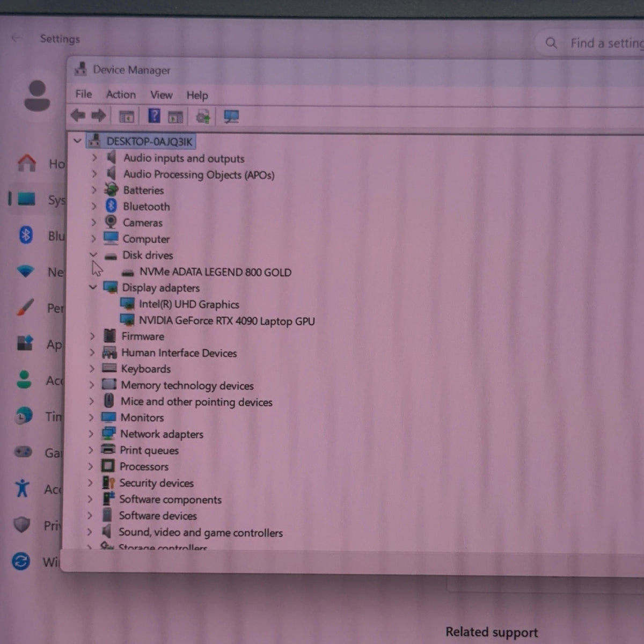Open the File menu in Device Manager
Viewport: 644px width, 644px height.
coord(84,94)
